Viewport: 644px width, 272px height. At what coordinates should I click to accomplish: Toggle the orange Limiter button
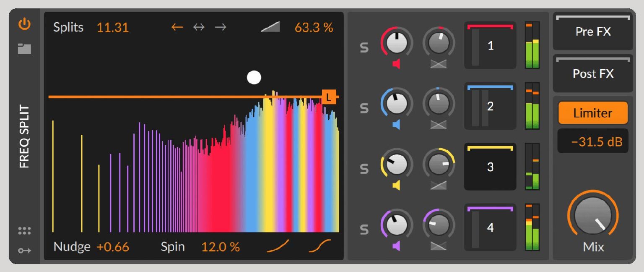(592, 113)
